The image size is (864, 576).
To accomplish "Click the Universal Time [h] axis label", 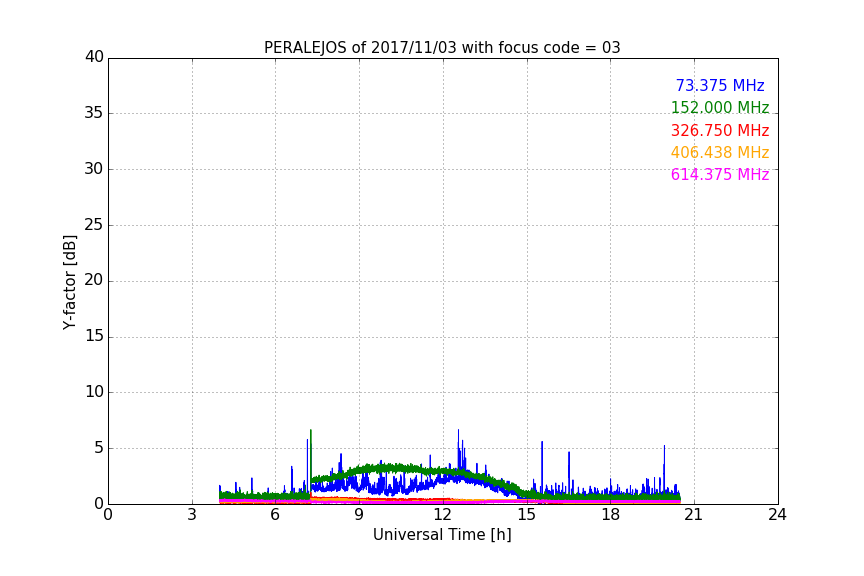I will click(x=442, y=535).
